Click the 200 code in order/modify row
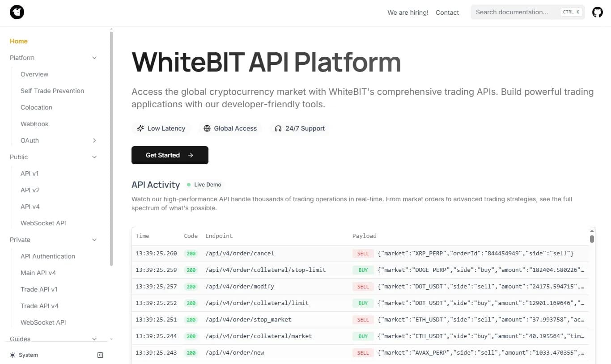 coord(191,287)
